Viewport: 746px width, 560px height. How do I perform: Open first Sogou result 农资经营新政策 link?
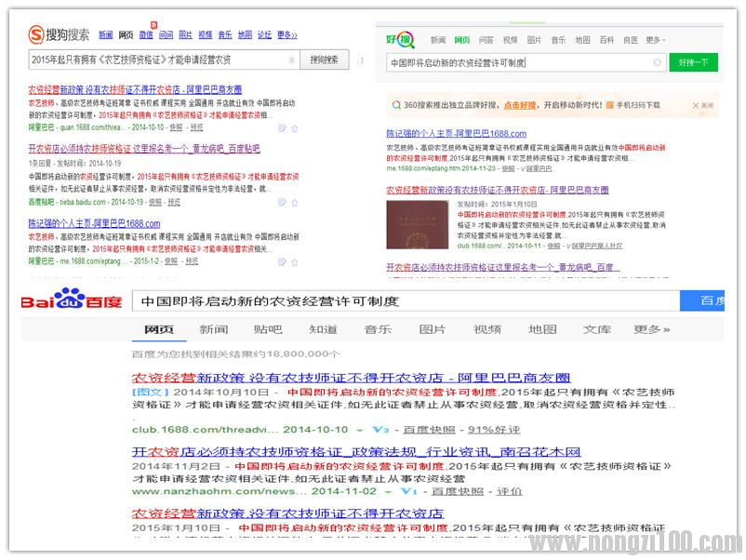coord(135,89)
